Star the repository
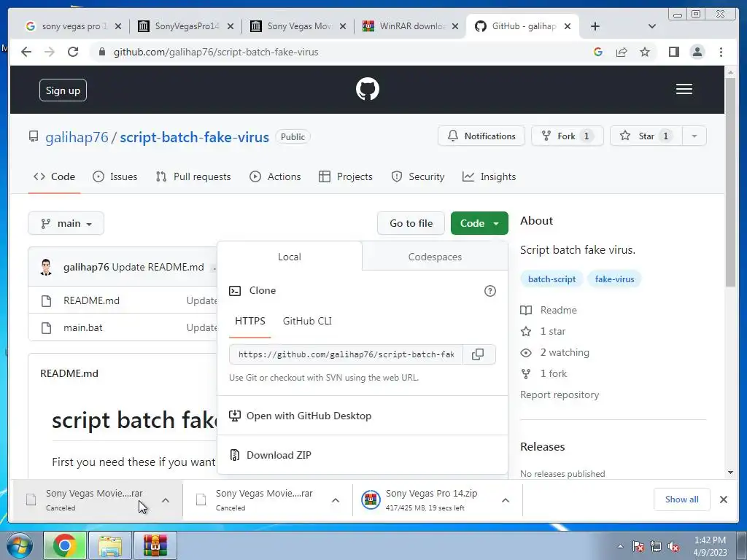 click(646, 136)
